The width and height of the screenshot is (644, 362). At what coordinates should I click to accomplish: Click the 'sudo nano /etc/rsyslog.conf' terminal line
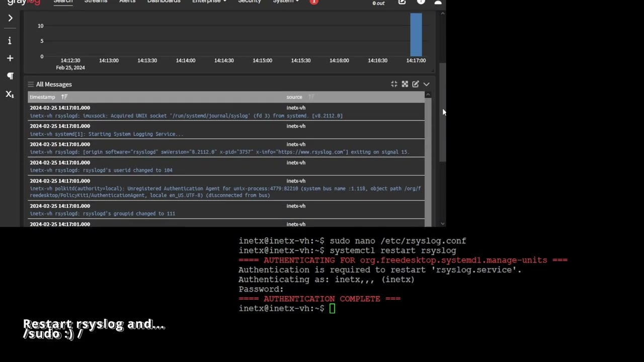tap(352, 241)
